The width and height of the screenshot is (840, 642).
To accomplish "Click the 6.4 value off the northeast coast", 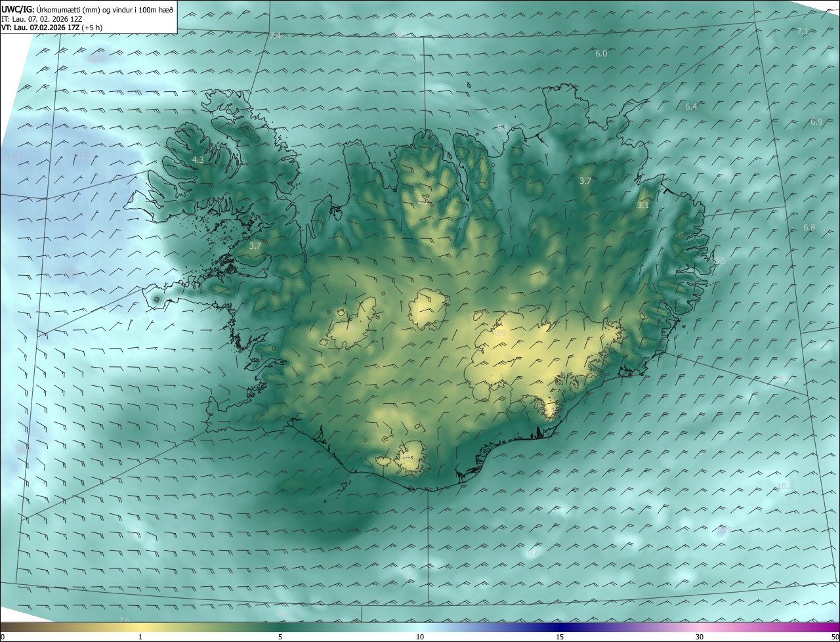I will click(x=691, y=106).
